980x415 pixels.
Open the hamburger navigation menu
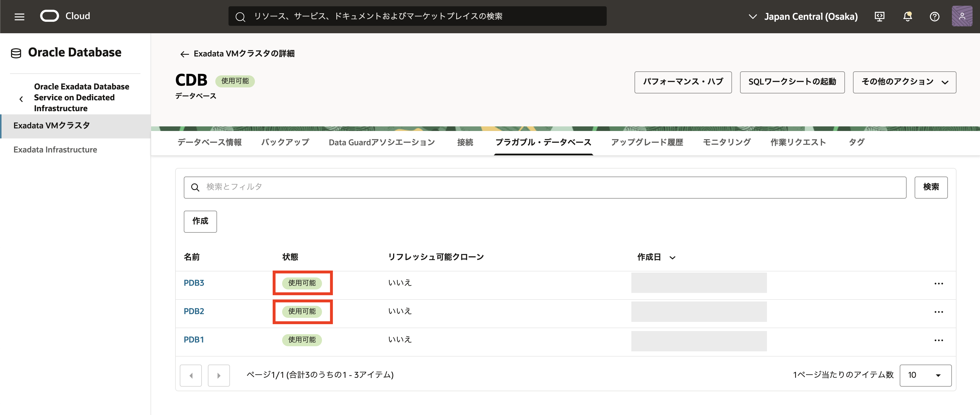coord(19,16)
